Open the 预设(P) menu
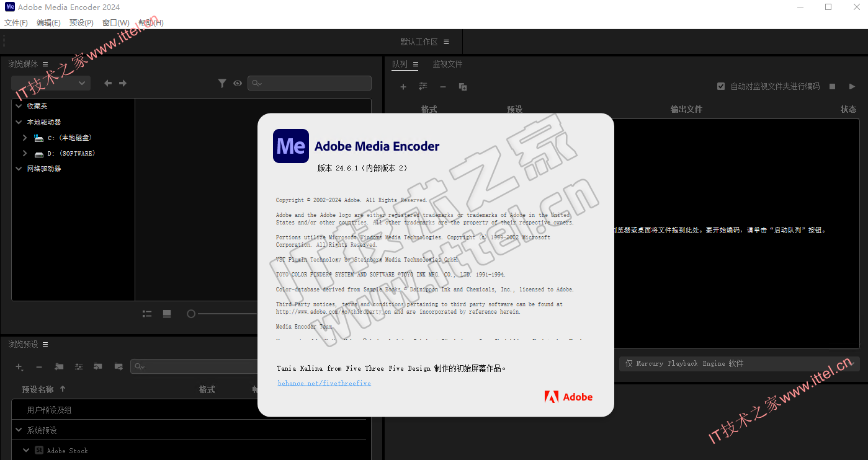The image size is (868, 460). [81, 23]
